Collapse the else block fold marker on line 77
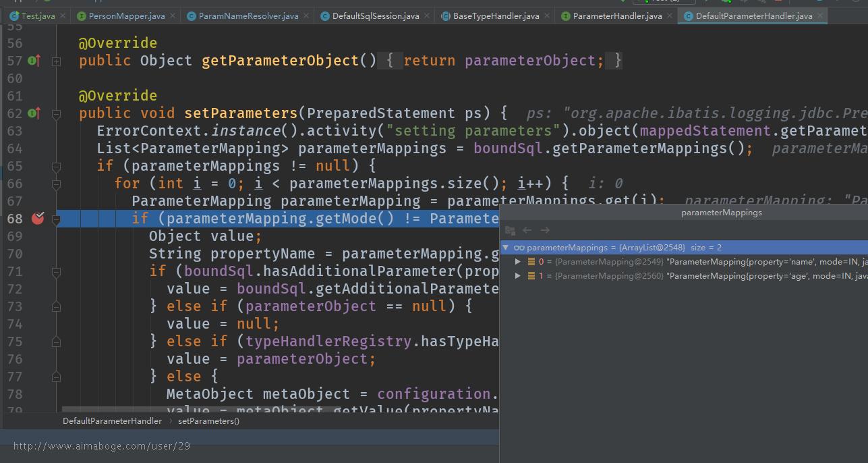 (57, 377)
